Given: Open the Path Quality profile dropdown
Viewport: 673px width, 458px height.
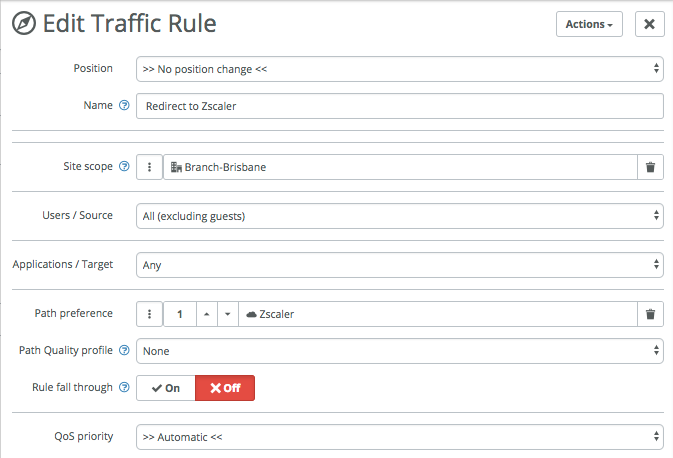Looking at the screenshot, I should (x=400, y=351).
